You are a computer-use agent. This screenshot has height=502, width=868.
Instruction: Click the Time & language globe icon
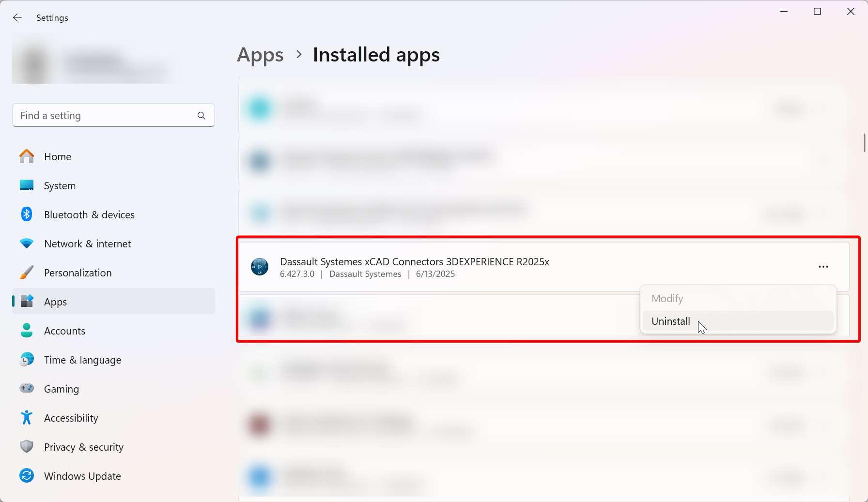tap(27, 359)
